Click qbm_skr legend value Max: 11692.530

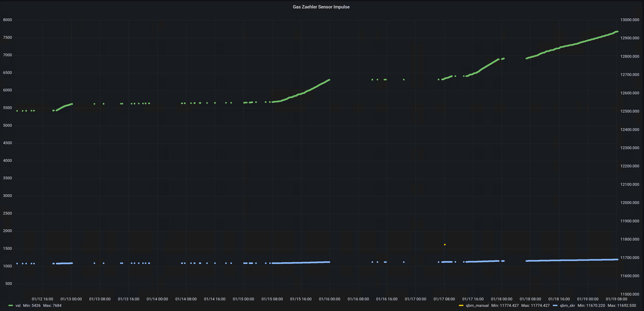622,305
